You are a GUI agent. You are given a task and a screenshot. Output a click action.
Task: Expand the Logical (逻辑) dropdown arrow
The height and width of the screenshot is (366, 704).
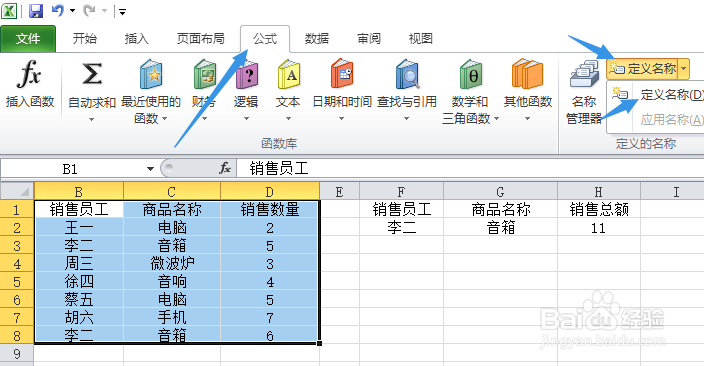click(246, 119)
